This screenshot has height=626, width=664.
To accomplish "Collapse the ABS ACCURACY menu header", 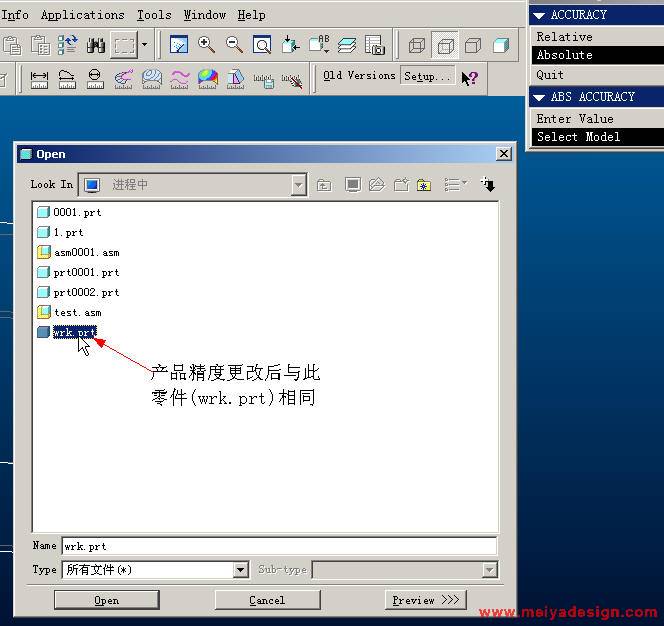I will [539, 97].
